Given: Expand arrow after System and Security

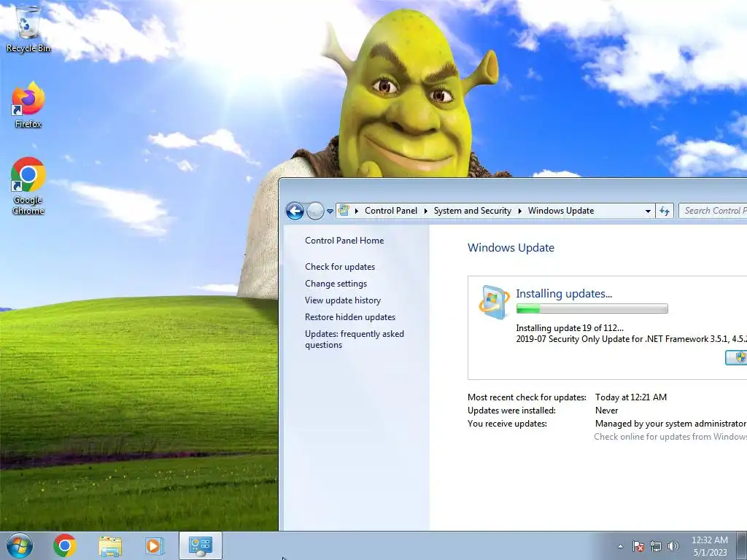Looking at the screenshot, I should tap(519, 211).
